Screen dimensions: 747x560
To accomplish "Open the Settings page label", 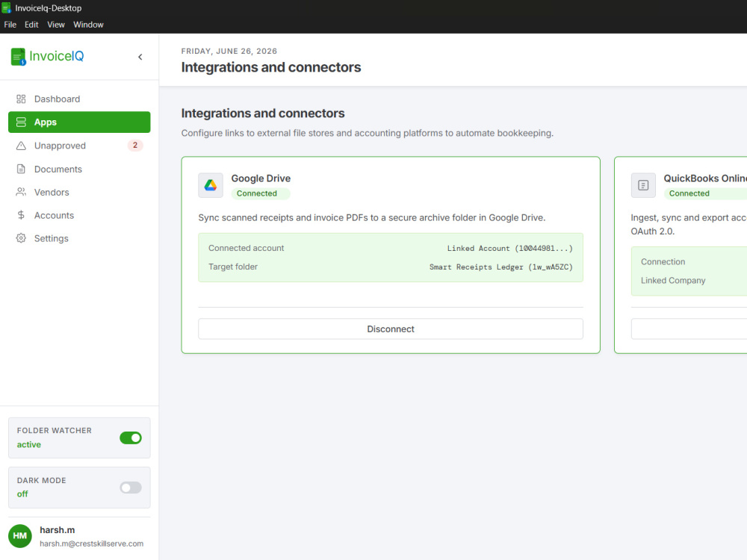I will coord(51,239).
